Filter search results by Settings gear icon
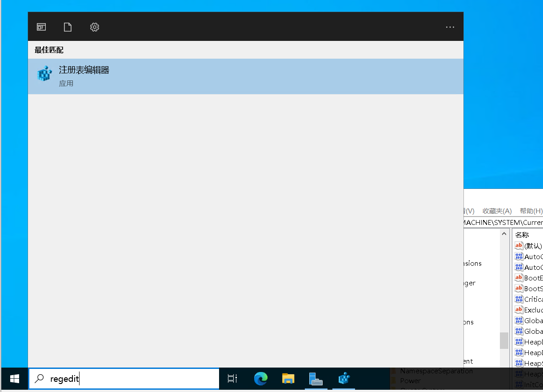The image size is (543, 392). pyautogui.click(x=94, y=27)
